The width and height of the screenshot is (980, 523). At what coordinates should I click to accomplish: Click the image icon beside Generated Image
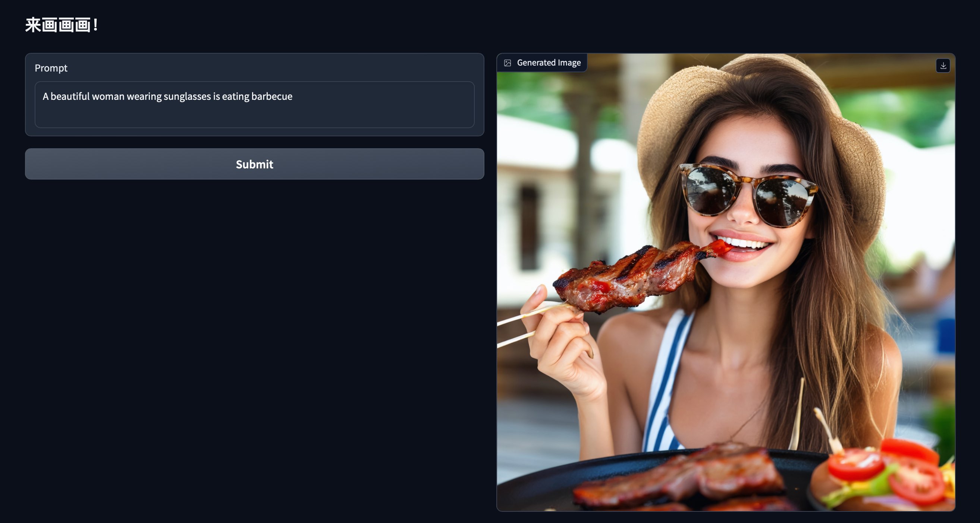pos(508,63)
